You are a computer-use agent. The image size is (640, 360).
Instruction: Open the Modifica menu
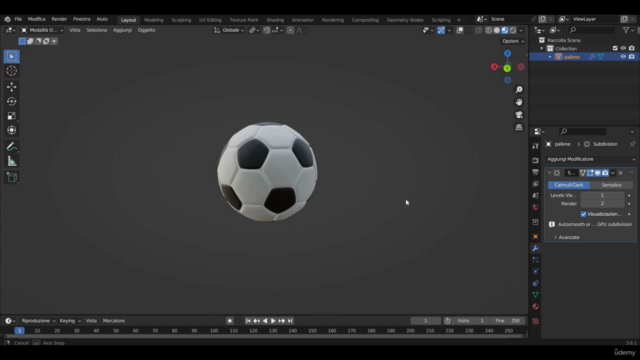(36, 19)
